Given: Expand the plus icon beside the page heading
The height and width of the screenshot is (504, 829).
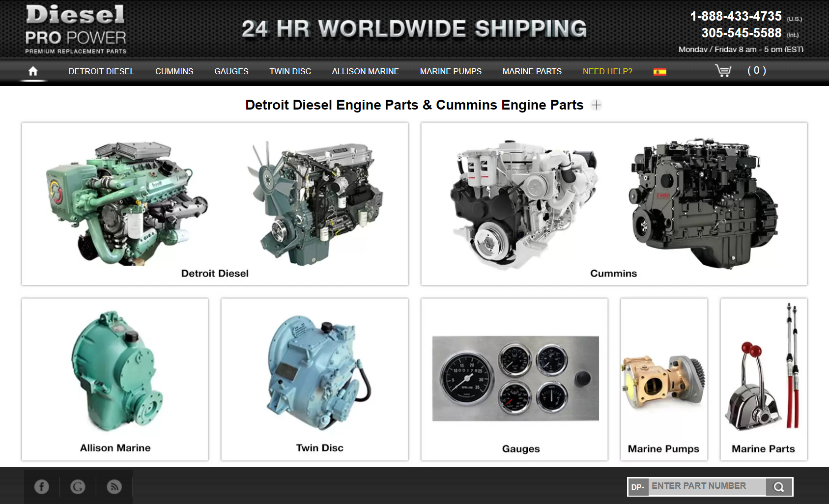Looking at the screenshot, I should point(596,105).
